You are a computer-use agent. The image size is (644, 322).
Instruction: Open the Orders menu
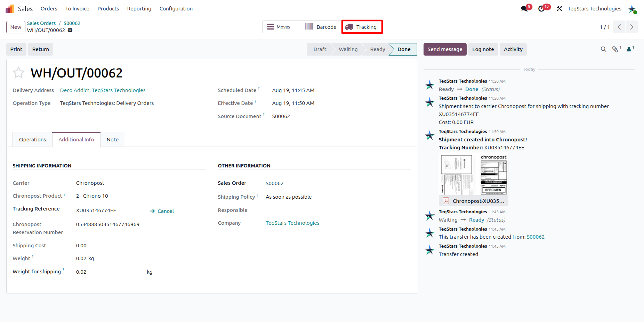click(x=49, y=9)
